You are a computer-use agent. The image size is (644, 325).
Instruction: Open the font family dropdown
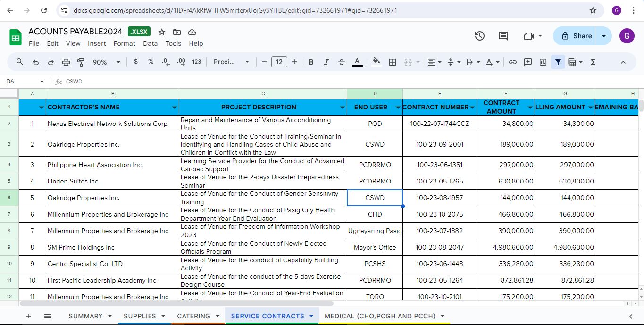coord(231,62)
